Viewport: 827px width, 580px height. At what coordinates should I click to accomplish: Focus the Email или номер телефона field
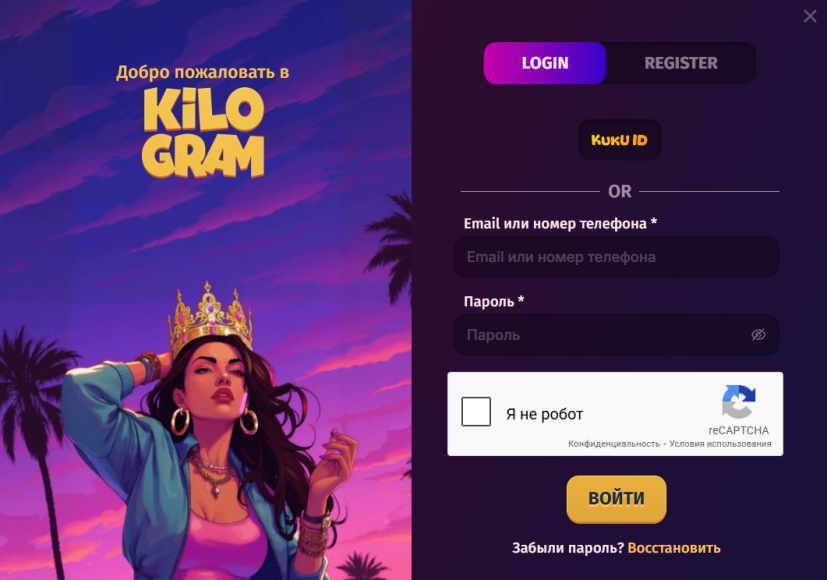616,257
